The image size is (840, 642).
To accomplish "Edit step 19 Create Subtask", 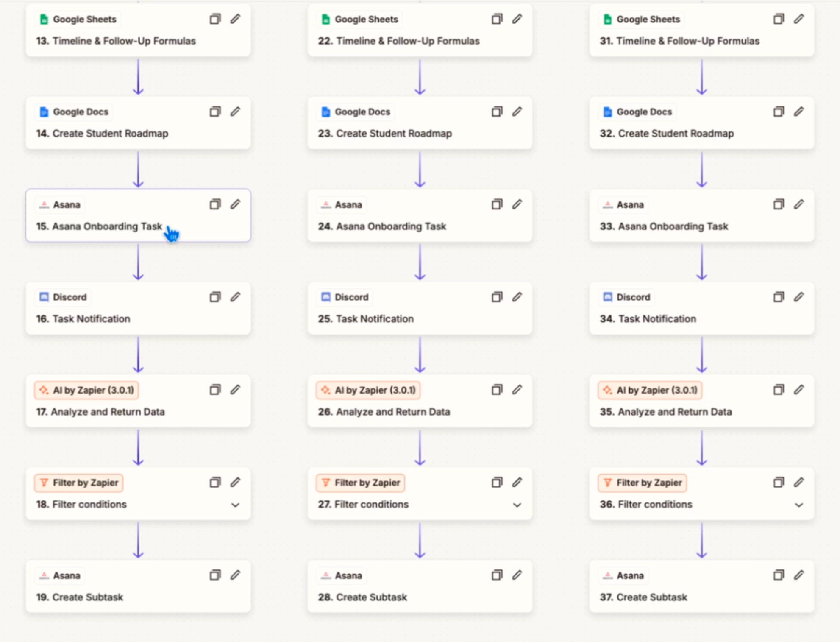I will point(235,575).
